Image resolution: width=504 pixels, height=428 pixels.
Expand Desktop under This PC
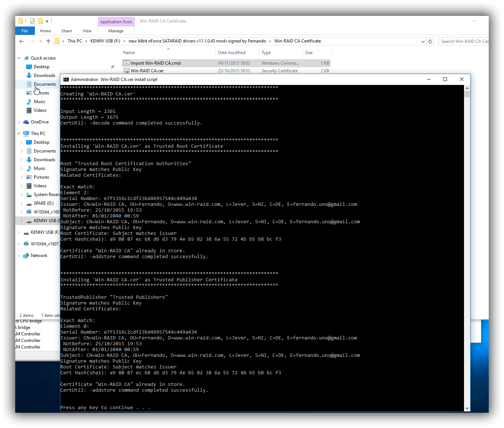point(22,142)
